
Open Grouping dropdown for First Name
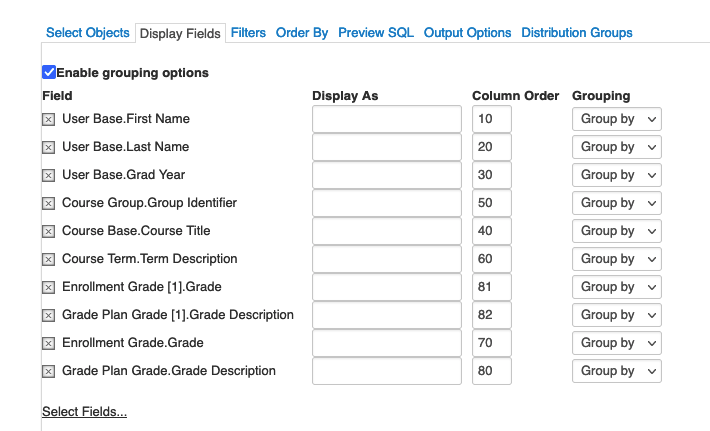616,119
